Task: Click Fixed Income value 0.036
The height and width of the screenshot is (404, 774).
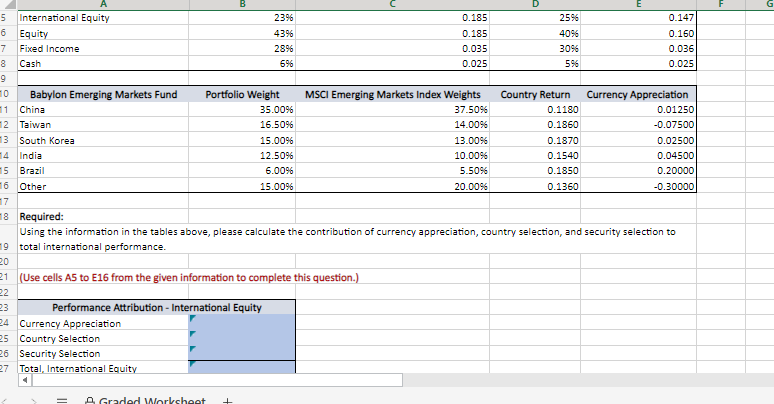Action: (x=638, y=48)
